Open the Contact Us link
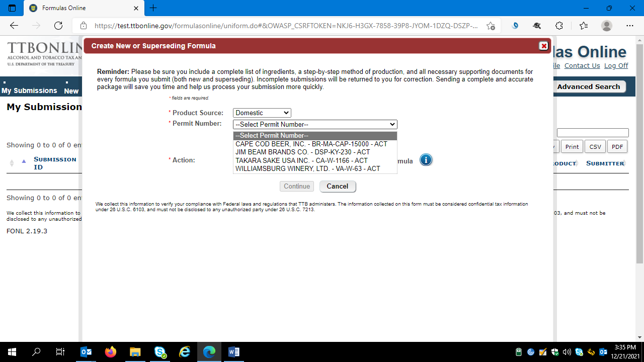 pos(582,65)
